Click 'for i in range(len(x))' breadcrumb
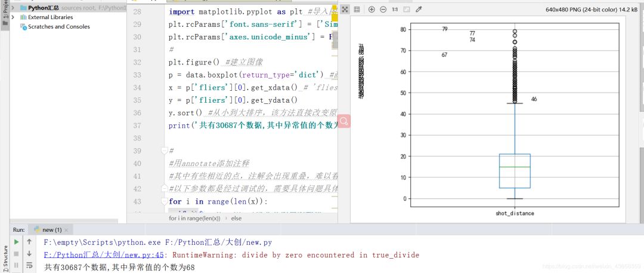644x273 pixels. click(x=194, y=218)
